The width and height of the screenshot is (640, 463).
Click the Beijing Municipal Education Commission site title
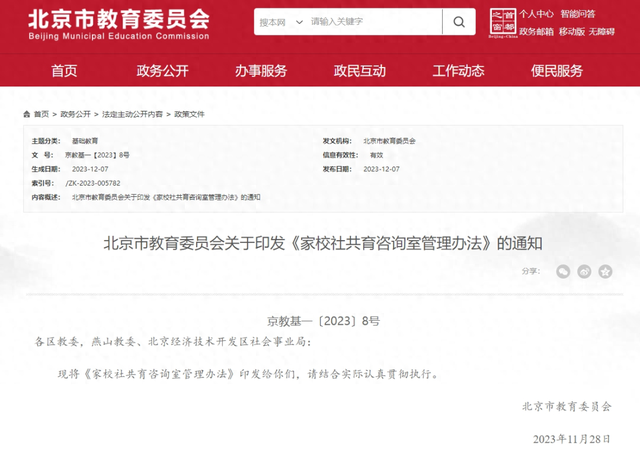119,24
